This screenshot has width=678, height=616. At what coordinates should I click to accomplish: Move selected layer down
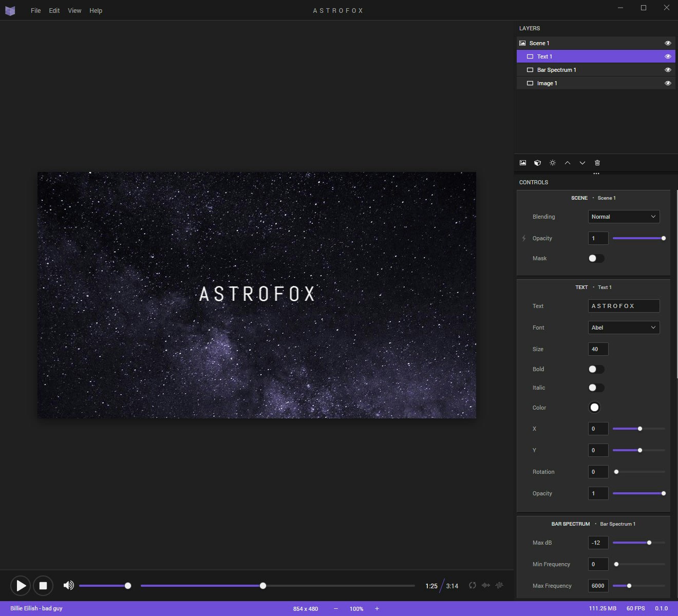click(x=582, y=163)
